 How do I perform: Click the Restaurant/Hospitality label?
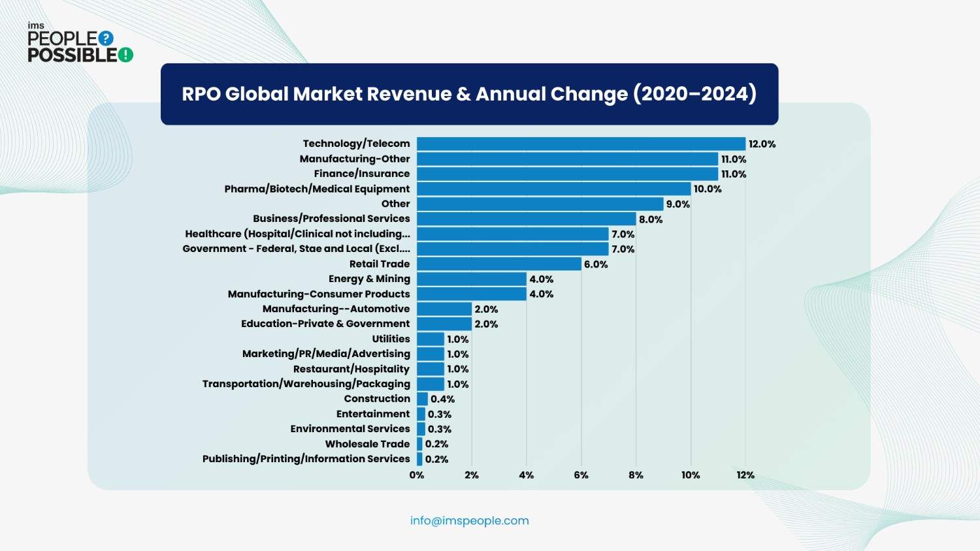(351, 369)
